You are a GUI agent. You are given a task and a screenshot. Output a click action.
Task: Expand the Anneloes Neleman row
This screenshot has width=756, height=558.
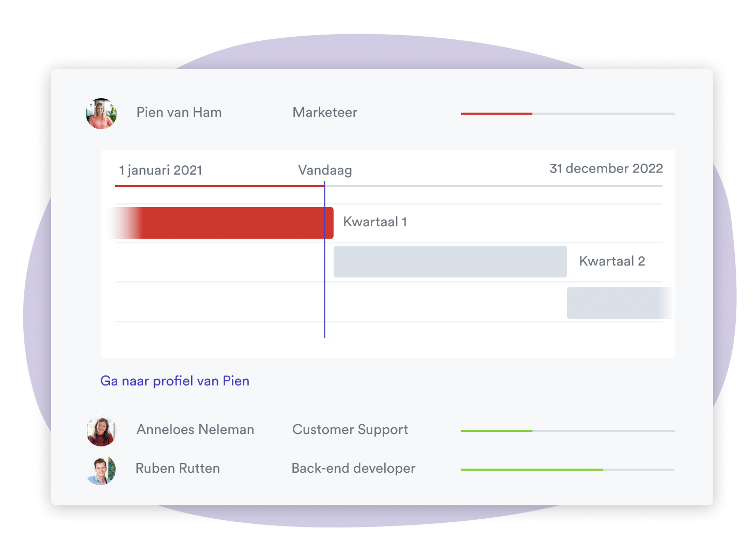pyautogui.click(x=381, y=430)
